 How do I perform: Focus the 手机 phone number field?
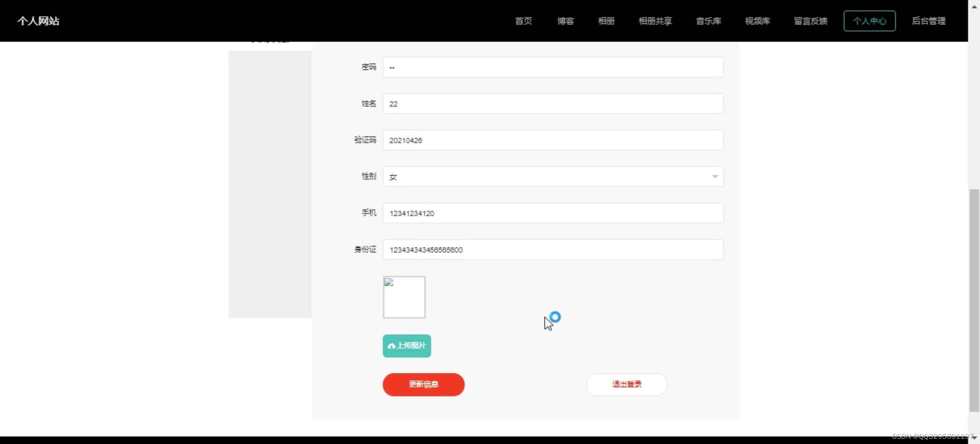(x=553, y=213)
